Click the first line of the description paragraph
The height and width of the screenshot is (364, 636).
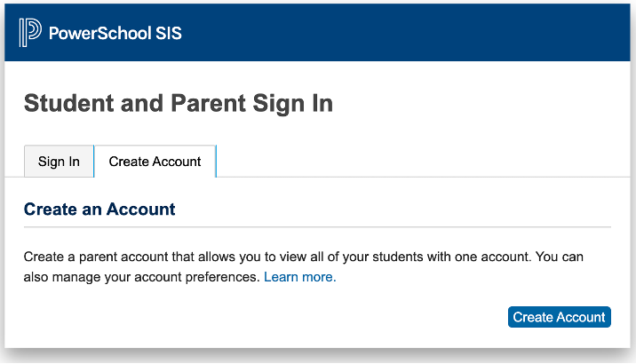coord(302,257)
